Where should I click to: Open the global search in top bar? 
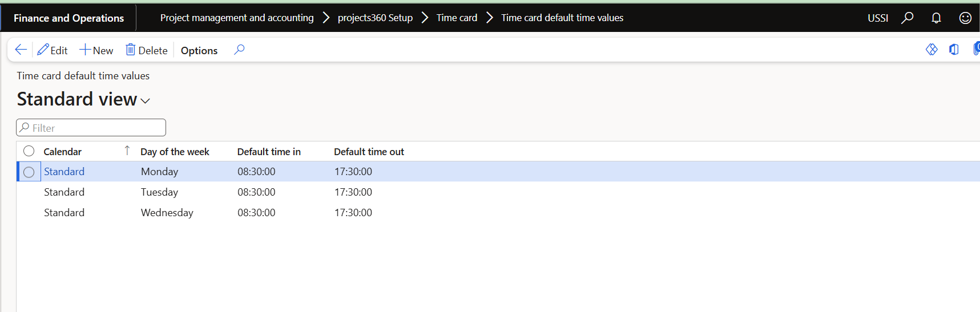click(907, 18)
